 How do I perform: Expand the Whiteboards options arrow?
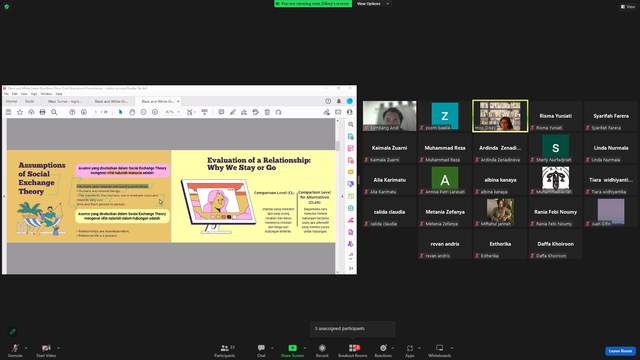452,348
